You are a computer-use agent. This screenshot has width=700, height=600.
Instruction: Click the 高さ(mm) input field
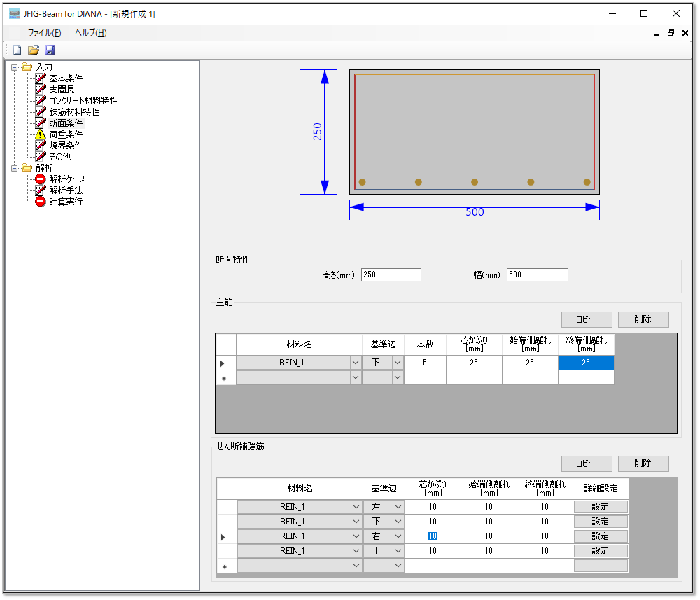[391, 274]
